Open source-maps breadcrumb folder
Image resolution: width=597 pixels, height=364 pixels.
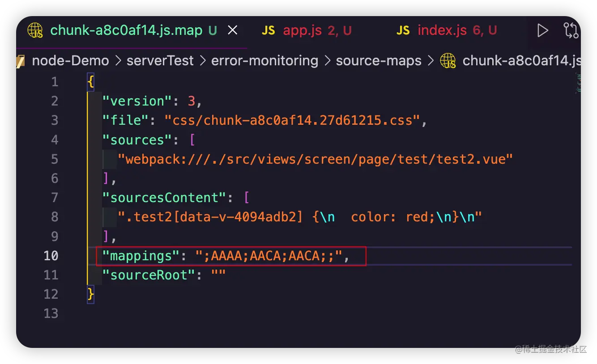click(x=379, y=61)
